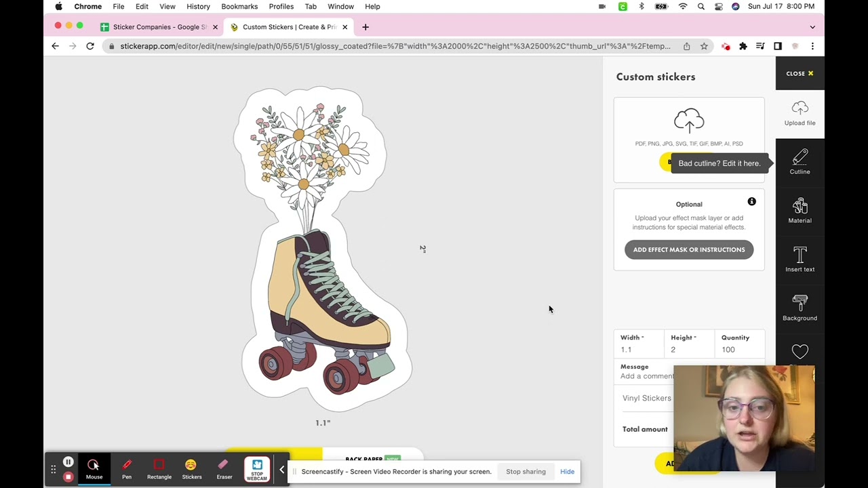Screen dimensions: 868x488
Task: Stop the Screencastify recording
Action: (68, 477)
